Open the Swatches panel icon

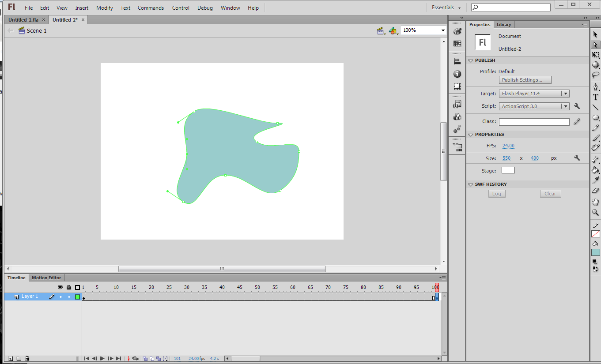(457, 43)
